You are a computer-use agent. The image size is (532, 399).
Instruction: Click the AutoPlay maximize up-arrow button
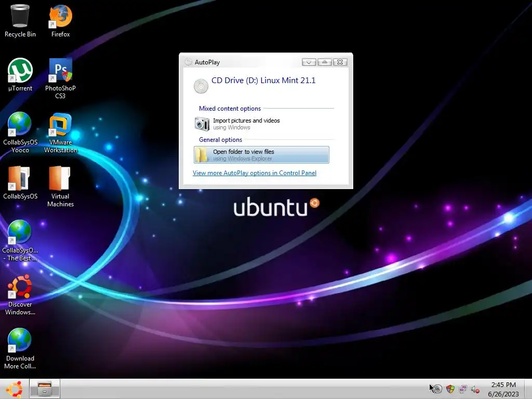click(x=324, y=62)
